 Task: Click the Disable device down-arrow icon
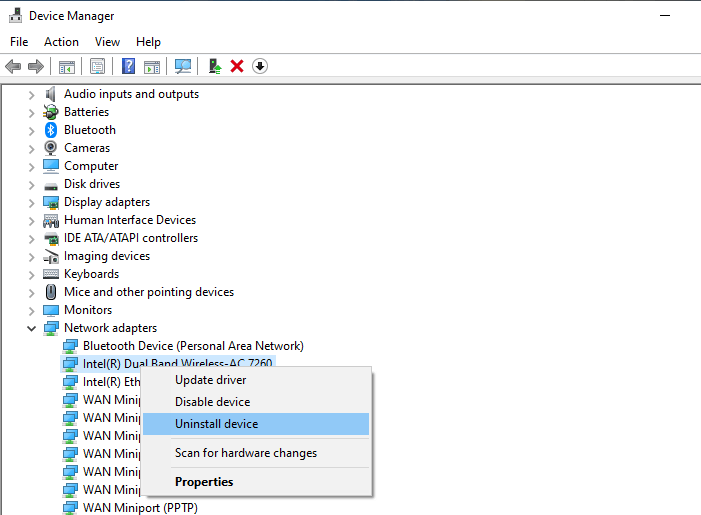click(260, 66)
